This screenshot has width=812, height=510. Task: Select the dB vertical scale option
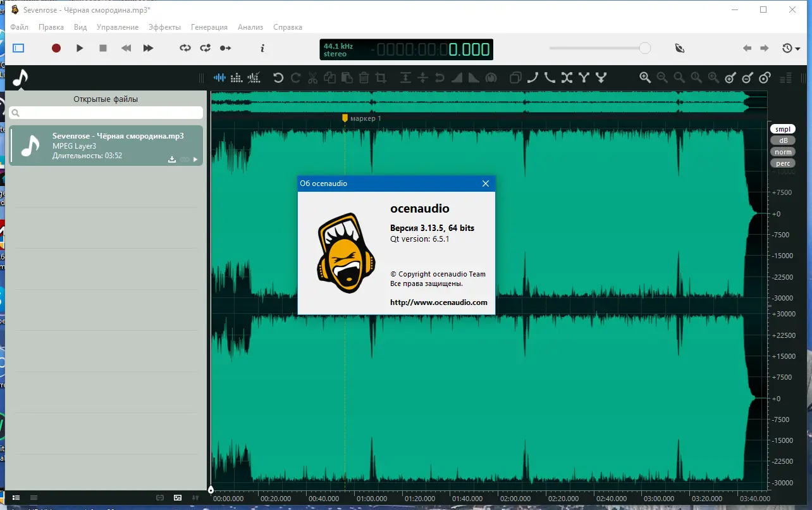(783, 140)
